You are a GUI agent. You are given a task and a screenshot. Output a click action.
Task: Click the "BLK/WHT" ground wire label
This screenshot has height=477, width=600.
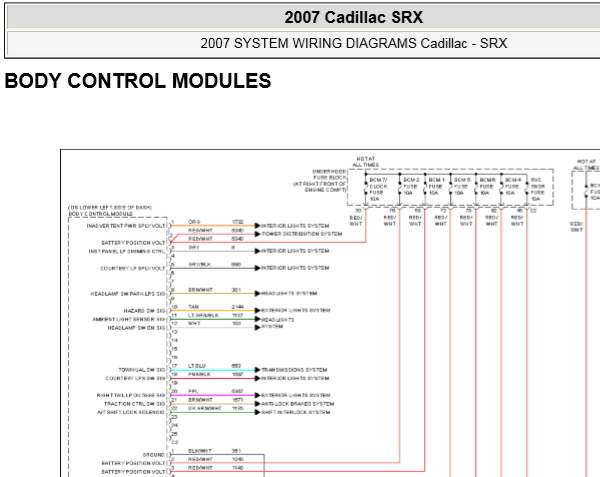tap(200, 451)
